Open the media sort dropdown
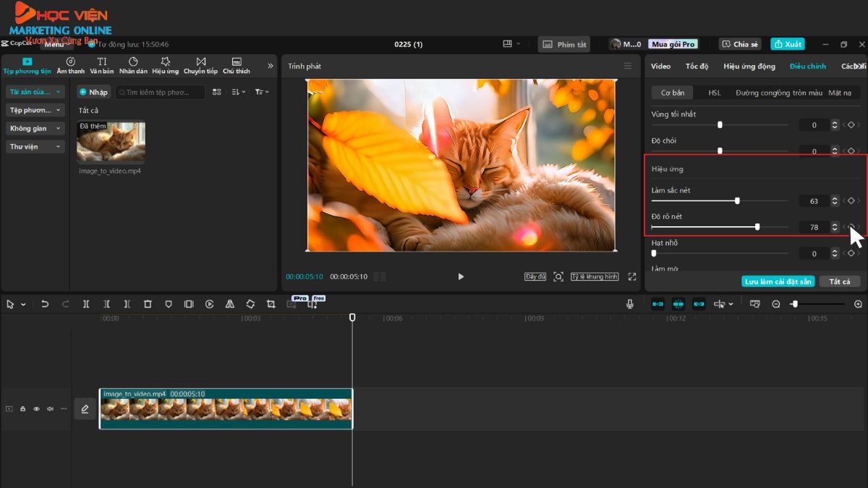This screenshot has height=488, width=868. pos(238,92)
